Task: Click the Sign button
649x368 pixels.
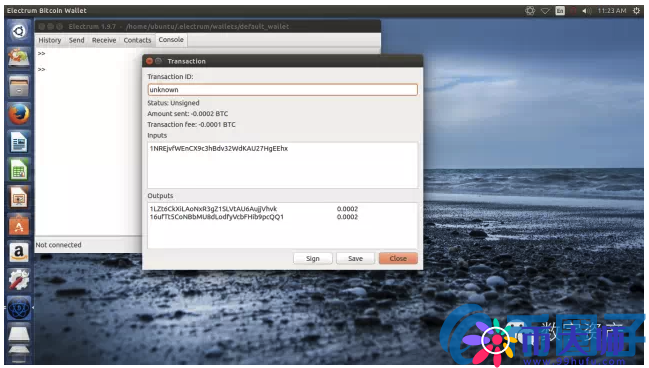Action: pos(312,258)
